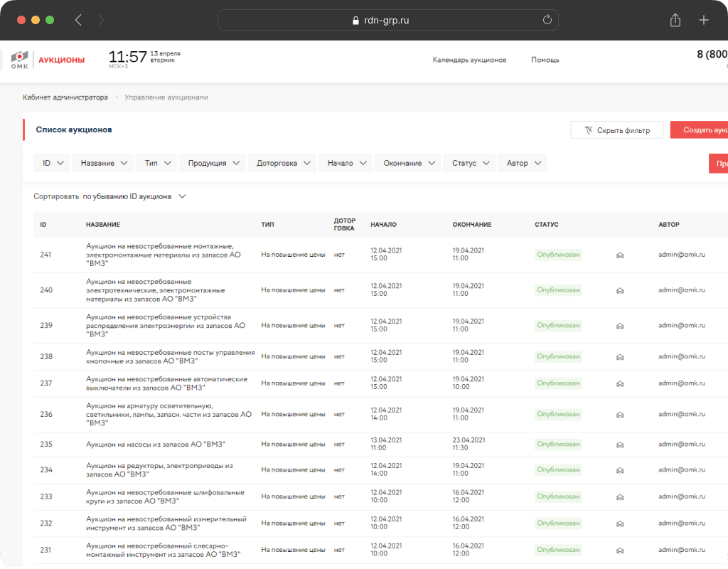Go to Кабинет администратора breadcrumb link
The image size is (728, 569).
pyautogui.click(x=65, y=97)
